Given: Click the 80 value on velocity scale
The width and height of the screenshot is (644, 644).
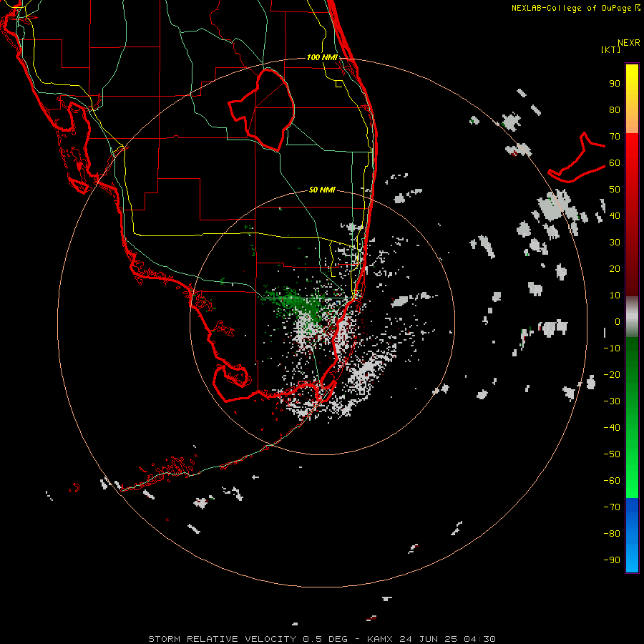Looking at the screenshot, I should click(615, 109).
